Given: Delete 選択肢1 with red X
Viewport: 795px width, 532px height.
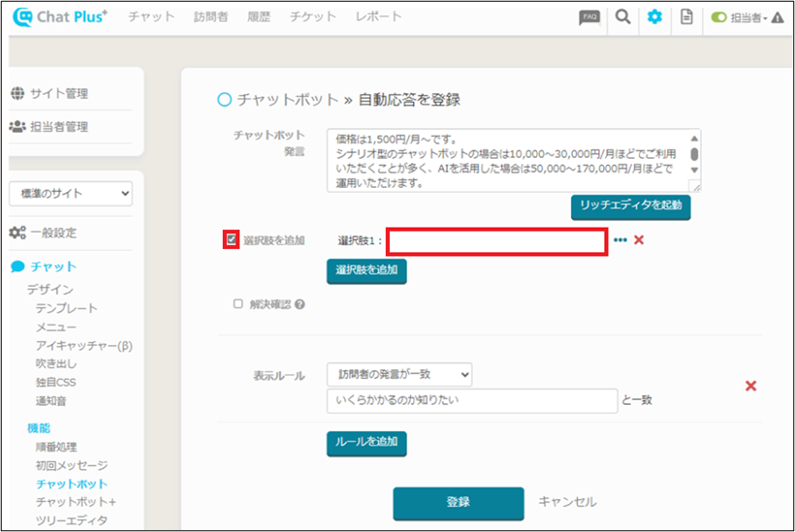Looking at the screenshot, I should pyautogui.click(x=639, y=239).
